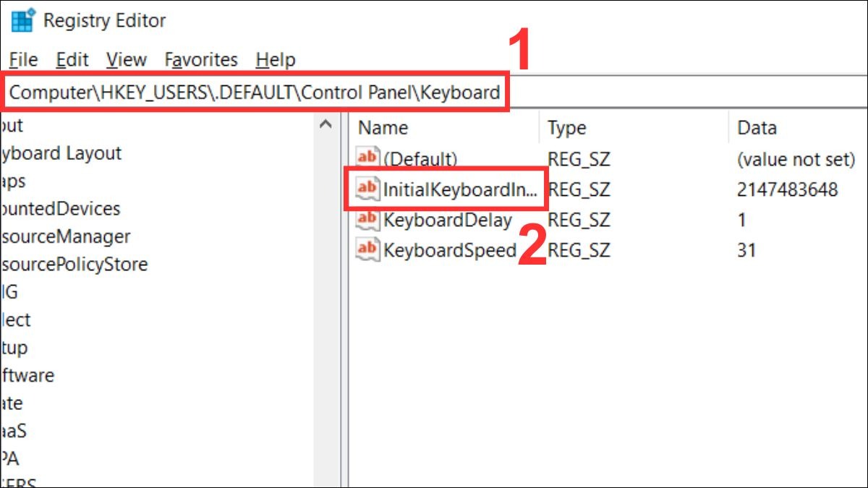The image size is (868, 488).
Task: Select the 'sourceManager' tree key
Action: click(x=65, y=236)
